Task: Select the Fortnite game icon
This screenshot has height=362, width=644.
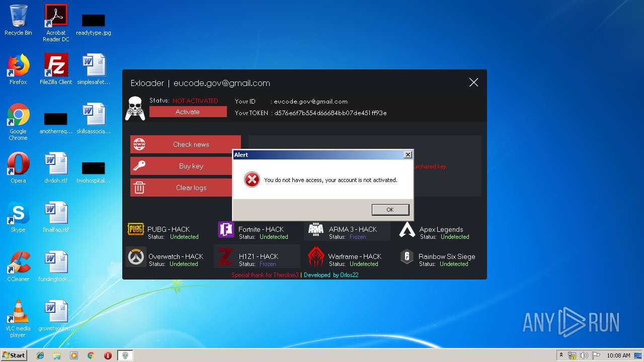Action: click(x=226, y=230)
